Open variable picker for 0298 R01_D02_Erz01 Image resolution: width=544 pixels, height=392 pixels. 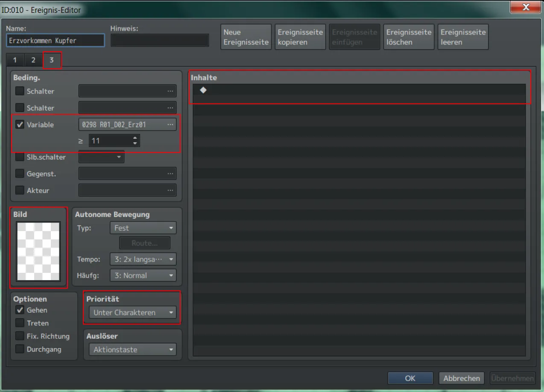point(170,125)
